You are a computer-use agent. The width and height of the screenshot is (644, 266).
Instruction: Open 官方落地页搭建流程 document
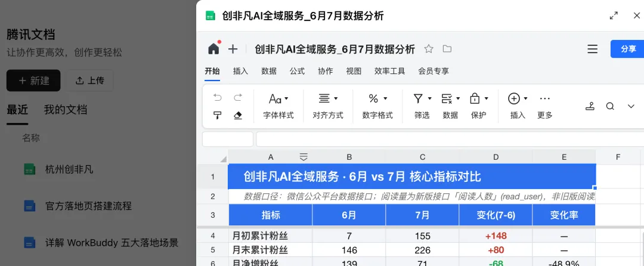click(88, 206)
